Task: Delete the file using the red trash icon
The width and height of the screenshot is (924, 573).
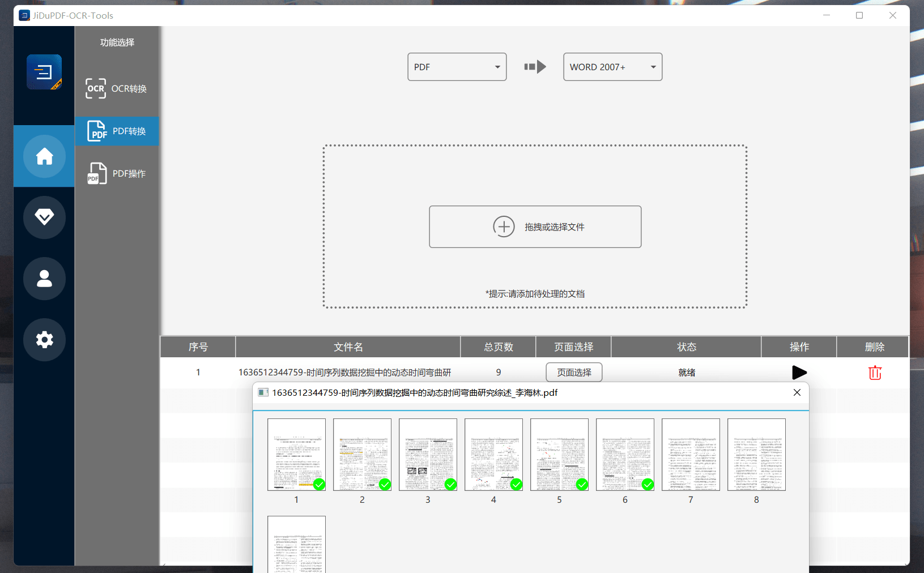Action: [874, 373]
